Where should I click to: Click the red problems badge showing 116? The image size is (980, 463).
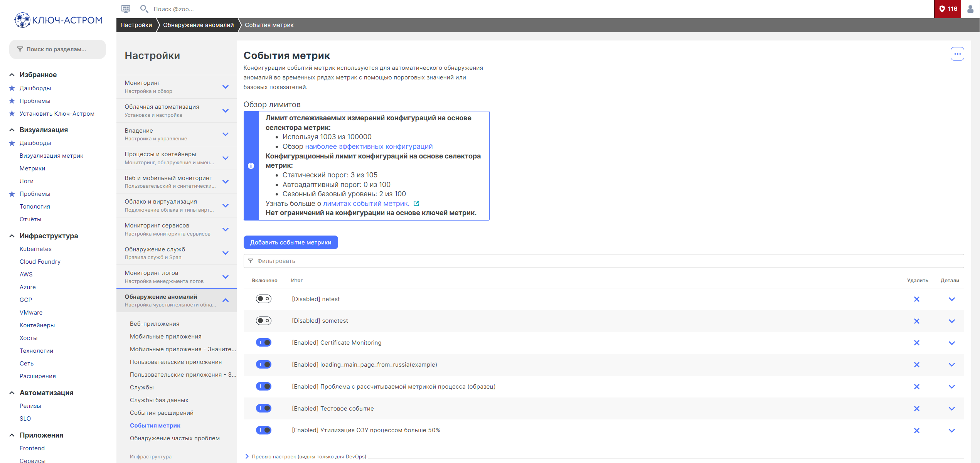pos(948,9)
